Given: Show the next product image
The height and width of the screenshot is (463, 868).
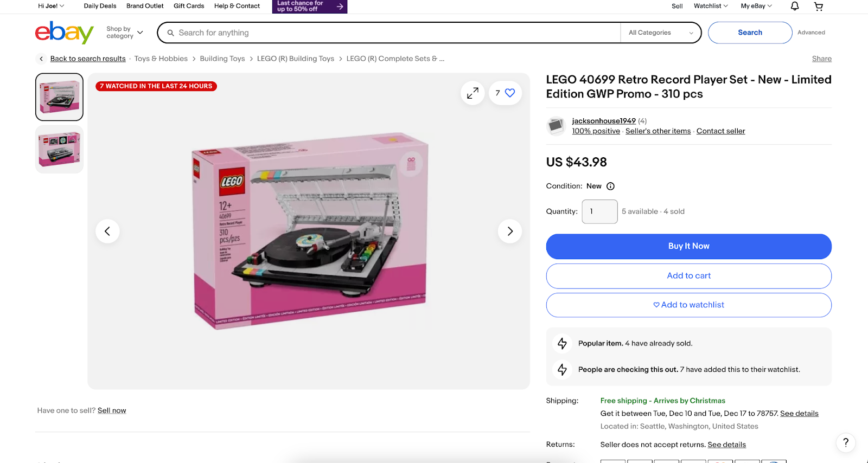Looking at the screenshot, I should (509, 231).
